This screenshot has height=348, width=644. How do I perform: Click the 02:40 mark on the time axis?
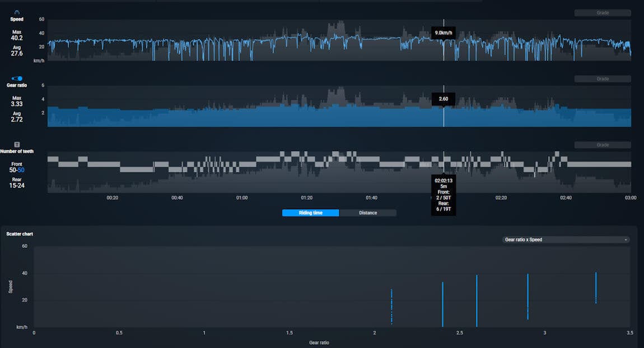pyautogui.click(x=566, y=198)
